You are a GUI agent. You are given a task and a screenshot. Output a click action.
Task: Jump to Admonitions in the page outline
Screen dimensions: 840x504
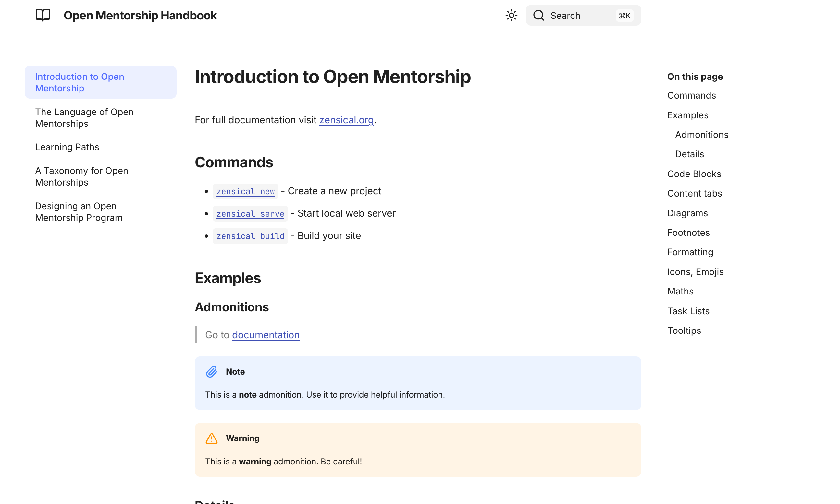pyautogui.click(x=701, y=135)
